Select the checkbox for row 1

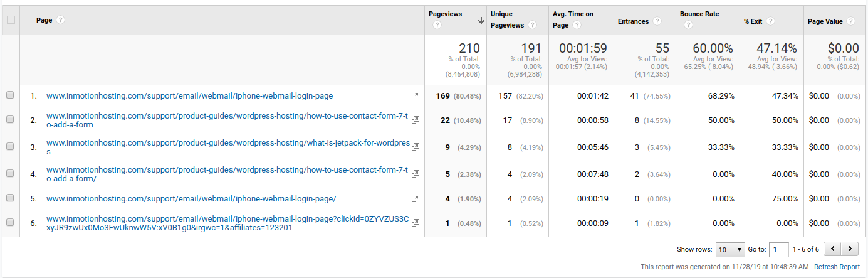point(10,96)
